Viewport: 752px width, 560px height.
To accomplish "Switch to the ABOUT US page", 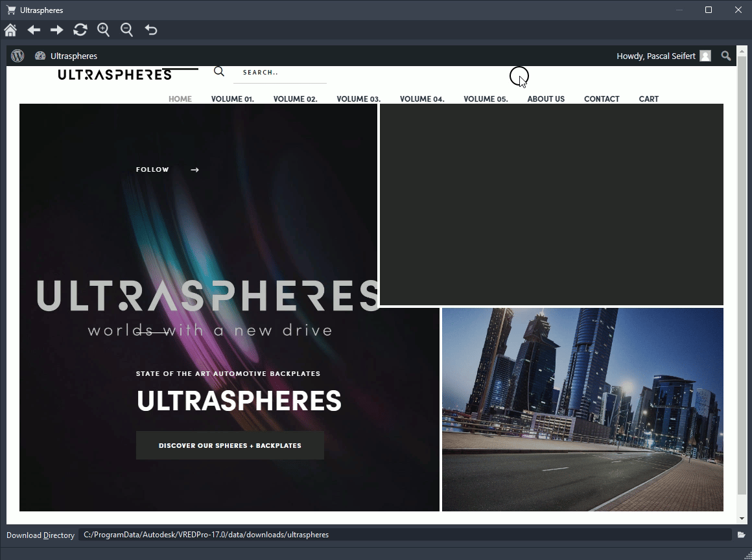I will point(546,99).
